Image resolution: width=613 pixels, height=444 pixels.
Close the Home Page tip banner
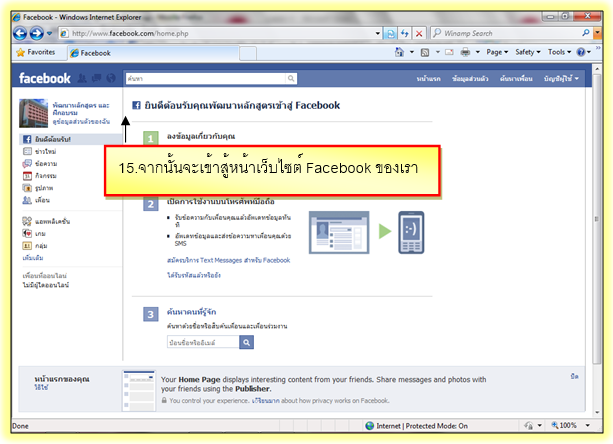574,376
